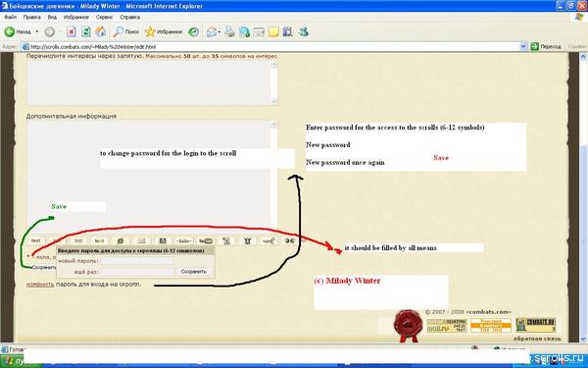The height and width of the screenshot is (368, 588).
Task: Click the insert link editor icon
Action: (121, 240)
